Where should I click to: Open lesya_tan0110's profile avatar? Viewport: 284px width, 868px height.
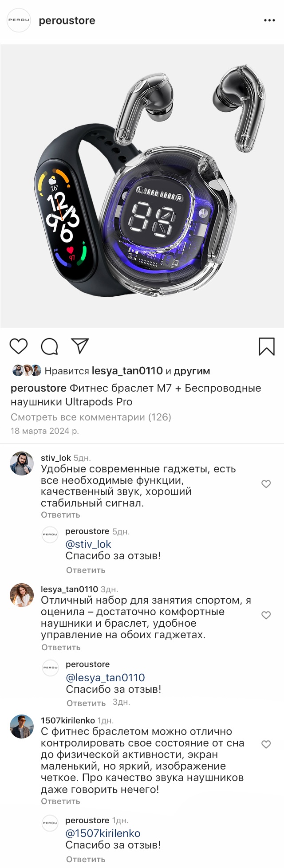[x=22, y=595]
